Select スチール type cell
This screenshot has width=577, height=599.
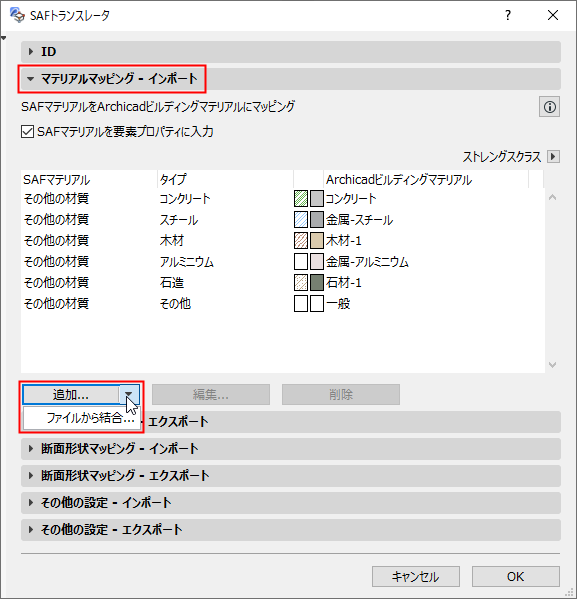point(179,220)
